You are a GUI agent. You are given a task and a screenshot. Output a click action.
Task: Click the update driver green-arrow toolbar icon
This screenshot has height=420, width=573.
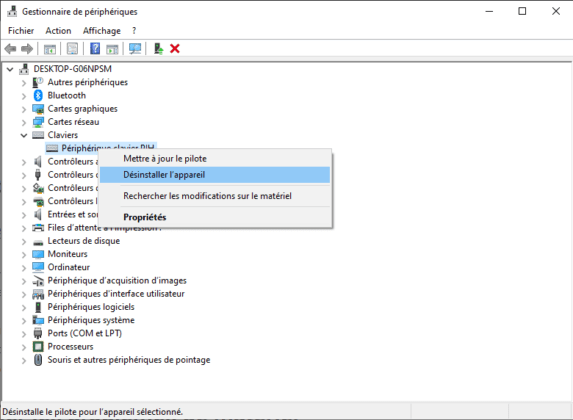158,49
